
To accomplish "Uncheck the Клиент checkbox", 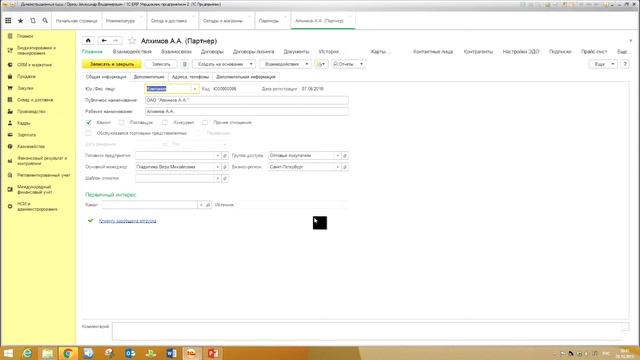I will tap(89, 122).
